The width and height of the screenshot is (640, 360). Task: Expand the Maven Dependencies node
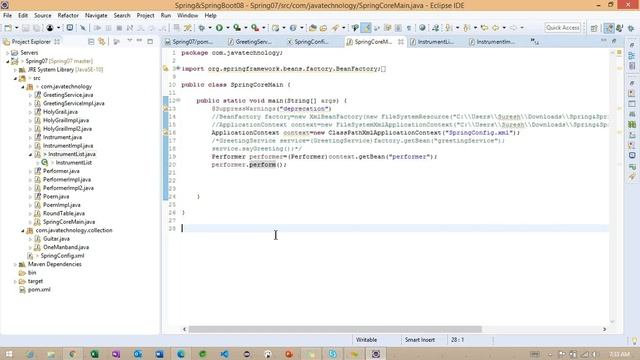point(15,264)
